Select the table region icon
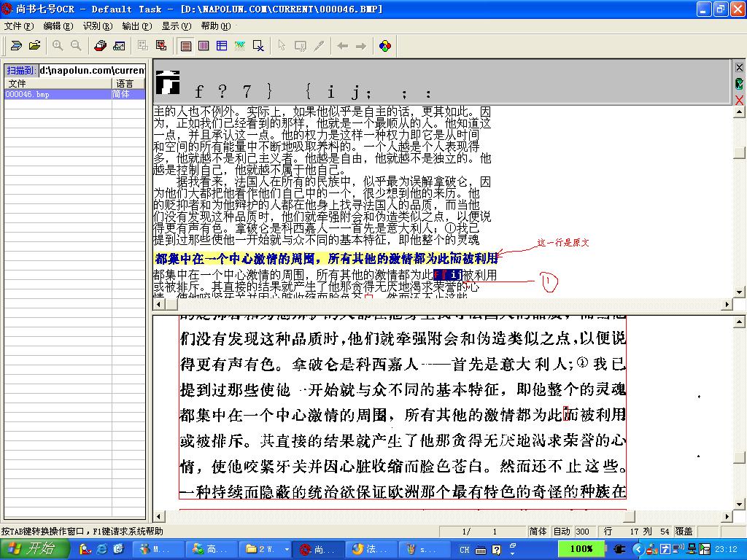Image resolution: width=747 pixels, height=560 pixels. click(222, 46)
